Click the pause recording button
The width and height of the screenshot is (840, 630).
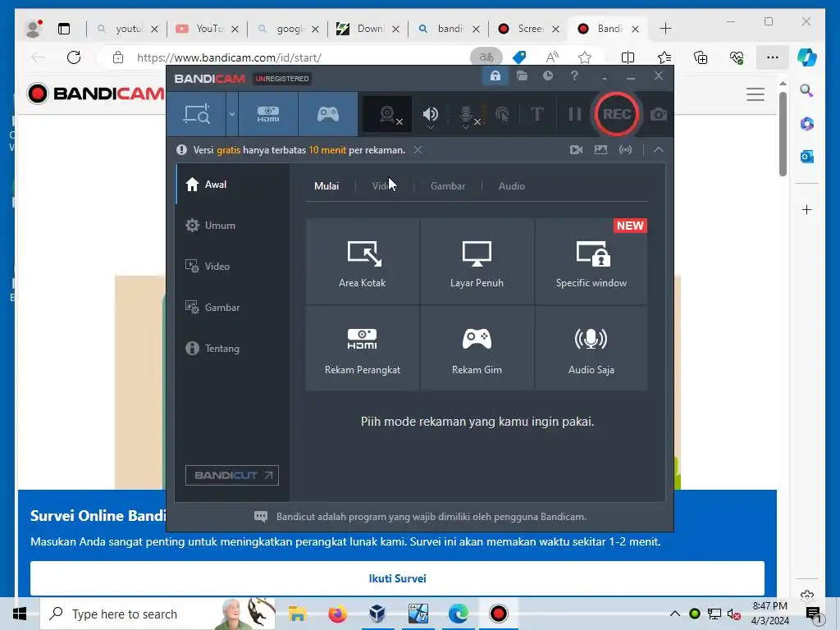point(574,114)
